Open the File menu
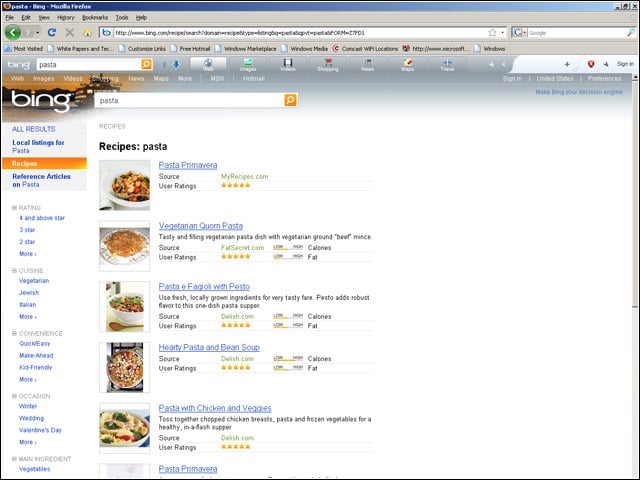Screen dimensions: 640x480 (10, 18)
